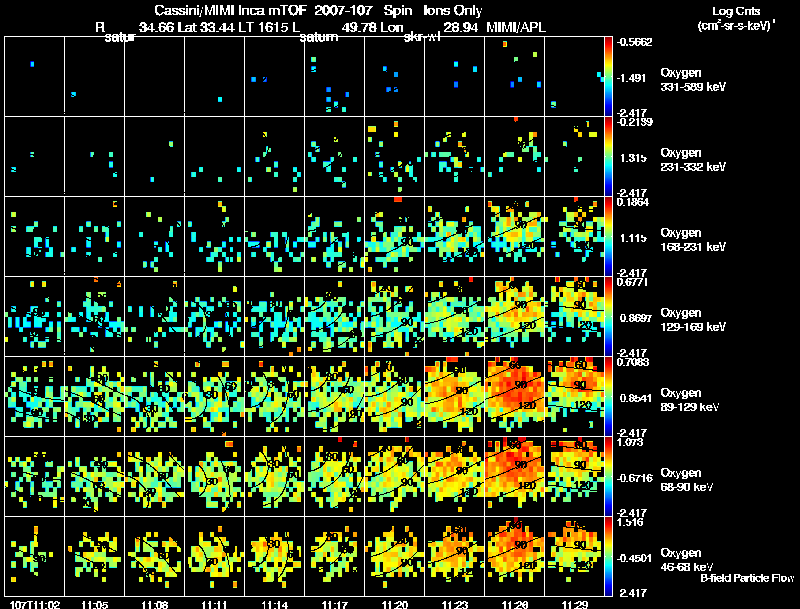The width and height of the screenshot is (800, 609).
Task: Click color scale bar for Oxygen 68-90 keV
Action: coord(608,477)
